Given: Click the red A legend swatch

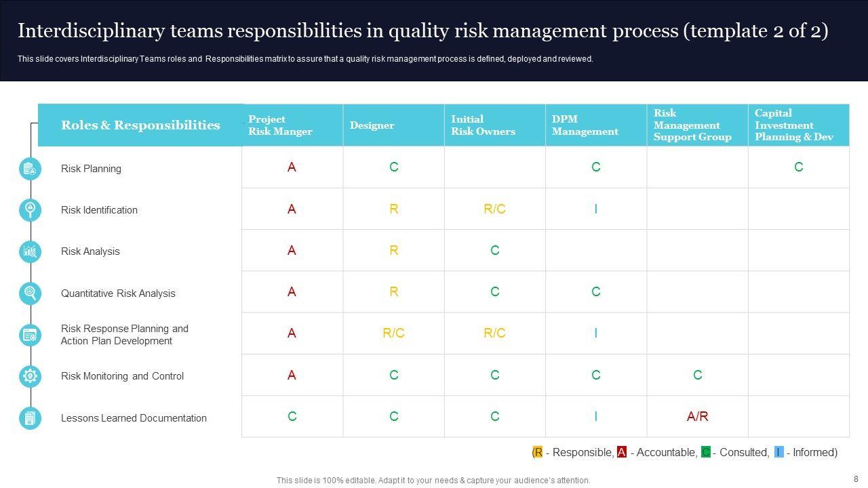Looking at the screenshot, I should [621, 452].
